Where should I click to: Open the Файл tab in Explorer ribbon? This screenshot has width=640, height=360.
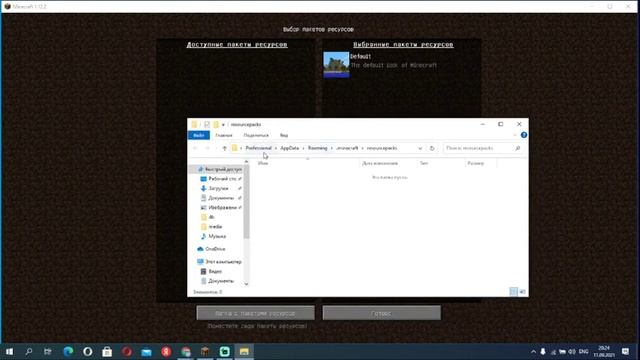[199, 135]
